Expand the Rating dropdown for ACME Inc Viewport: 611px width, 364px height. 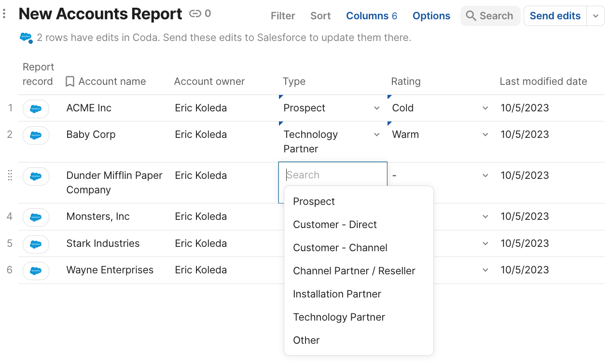point(486,108)
